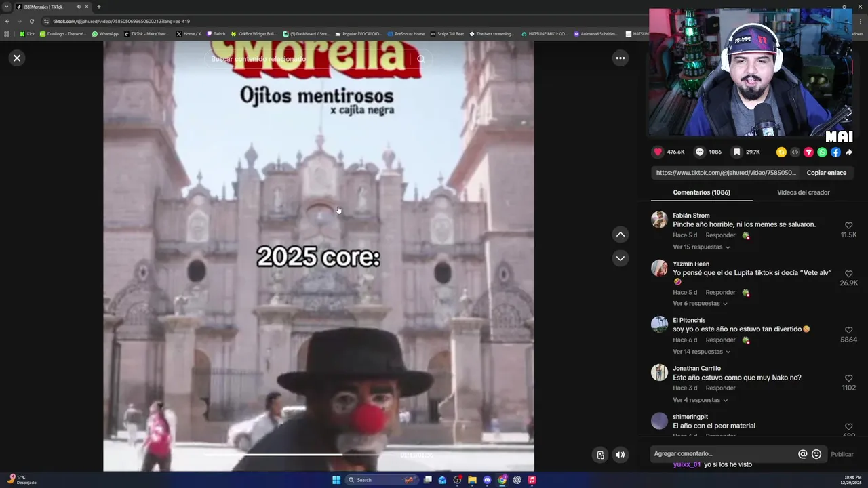Screen dimensions: 868x488
Task: Like Jonathan Carrillo's comment
Action: (848, 378)
